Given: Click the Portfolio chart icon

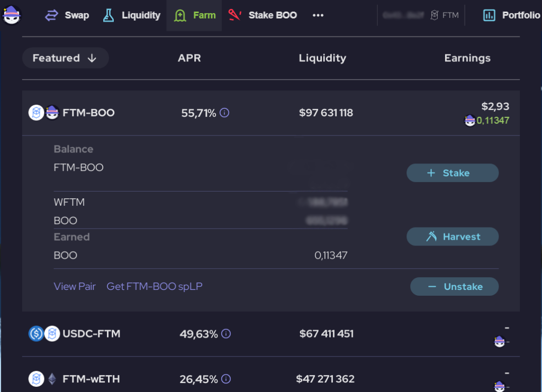Looking at the screenshot, I should click(x=489, y=15).
